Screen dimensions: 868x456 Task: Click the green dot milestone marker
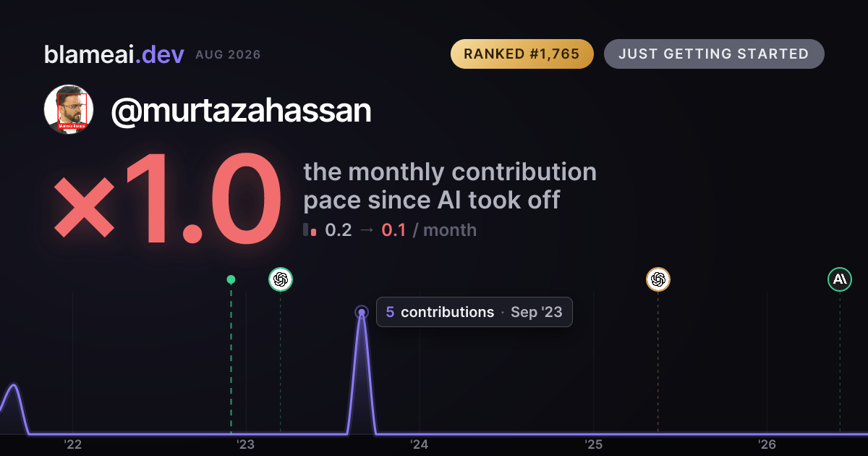click(x=231, y=279)
